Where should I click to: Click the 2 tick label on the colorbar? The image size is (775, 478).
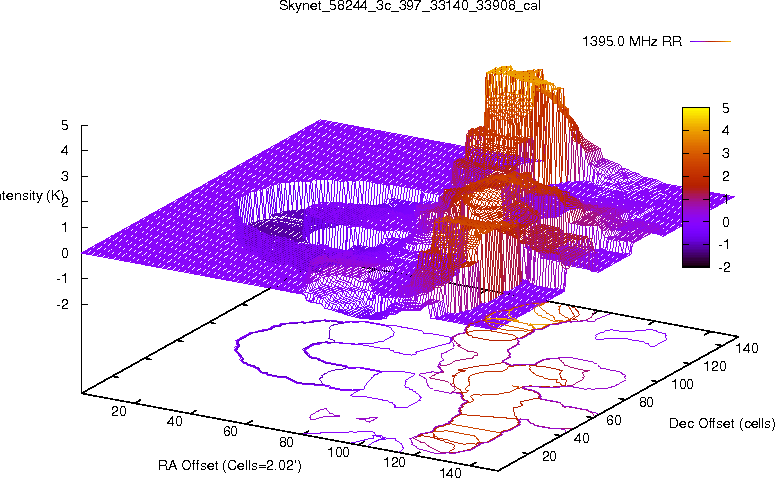[725, 176]
